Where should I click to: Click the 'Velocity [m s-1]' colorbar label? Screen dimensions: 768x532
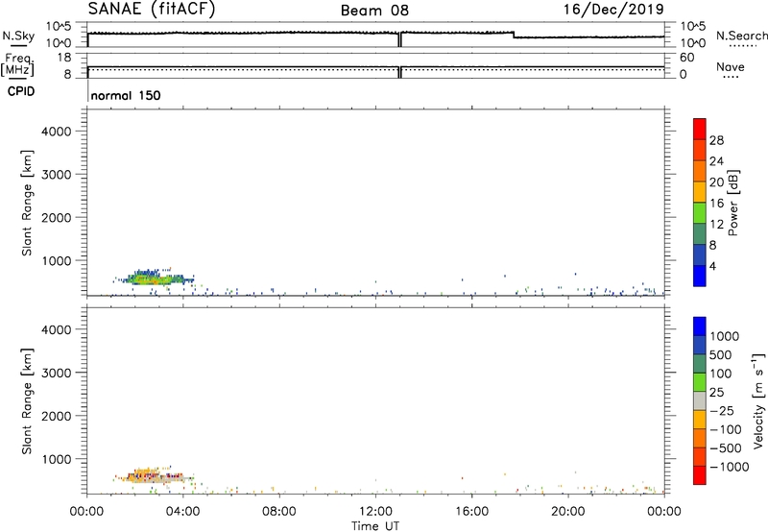757,400
